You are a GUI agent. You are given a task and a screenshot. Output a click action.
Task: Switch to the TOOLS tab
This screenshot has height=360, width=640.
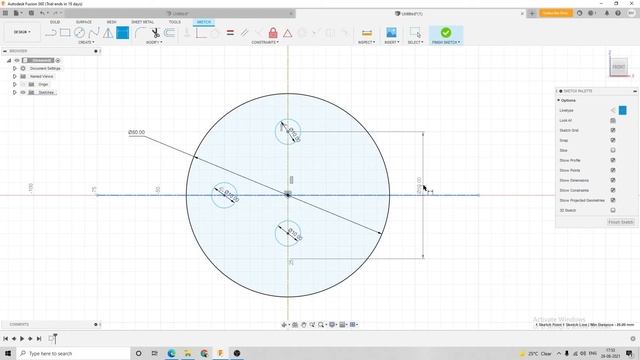pyautogui.click(x=175, y=22)
